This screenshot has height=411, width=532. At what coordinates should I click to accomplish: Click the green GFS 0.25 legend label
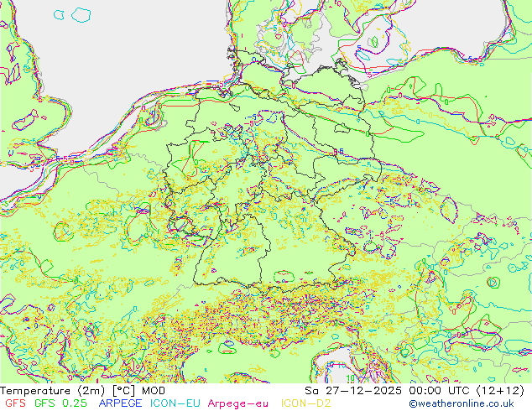[x=60, y=403]
